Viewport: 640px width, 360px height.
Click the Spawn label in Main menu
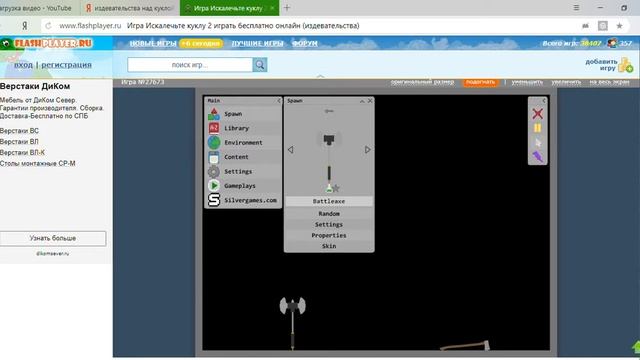tap(233, 114)
